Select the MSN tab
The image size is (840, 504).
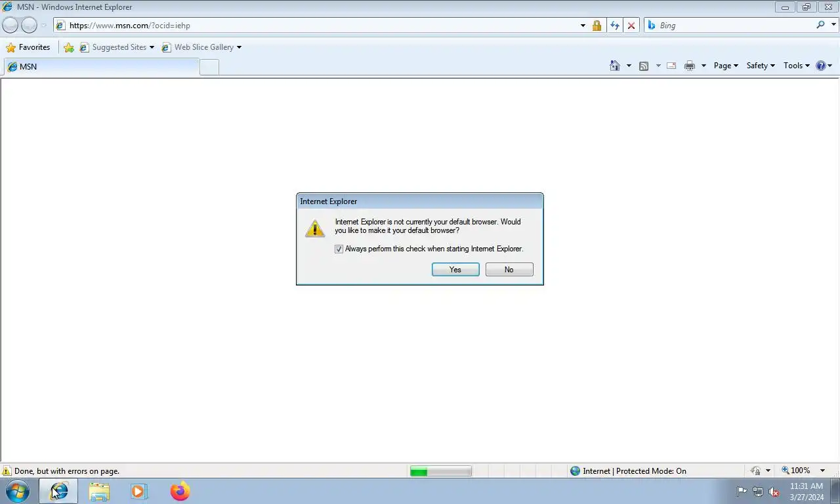[x=102, y=67]
